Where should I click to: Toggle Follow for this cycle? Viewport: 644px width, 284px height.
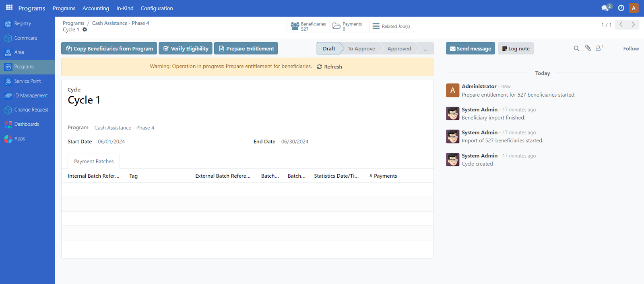[x=631, y=49]
